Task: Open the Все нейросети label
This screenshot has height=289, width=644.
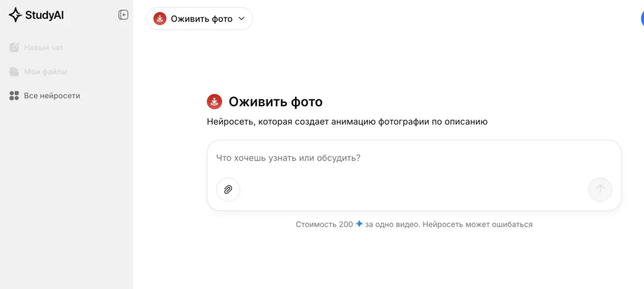Action: pyautogui.click(x=52, y=96)
